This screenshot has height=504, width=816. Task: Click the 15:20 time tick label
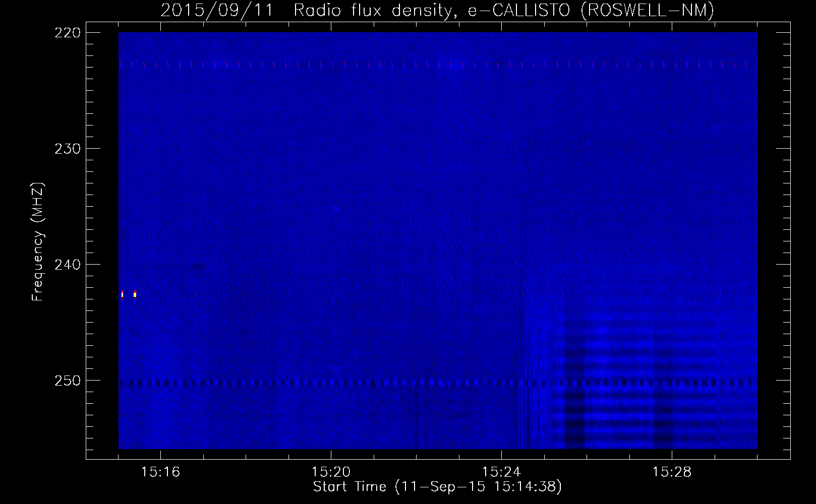[331, 472]
